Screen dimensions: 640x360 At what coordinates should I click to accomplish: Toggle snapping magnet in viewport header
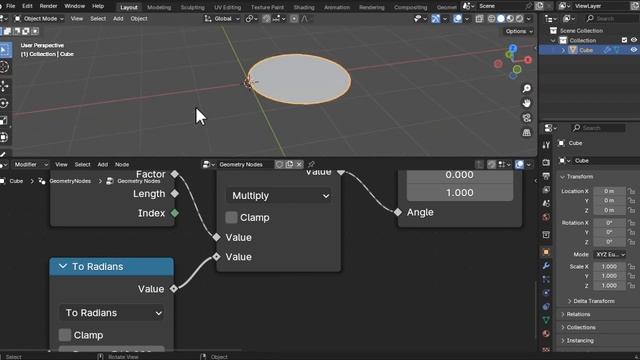coord(266,19)
